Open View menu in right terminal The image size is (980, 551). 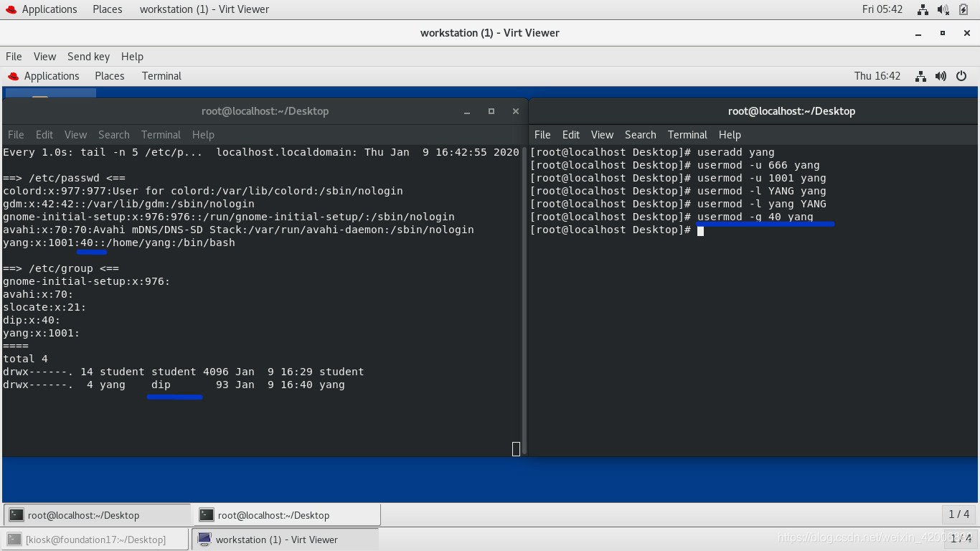click(602, 135)
